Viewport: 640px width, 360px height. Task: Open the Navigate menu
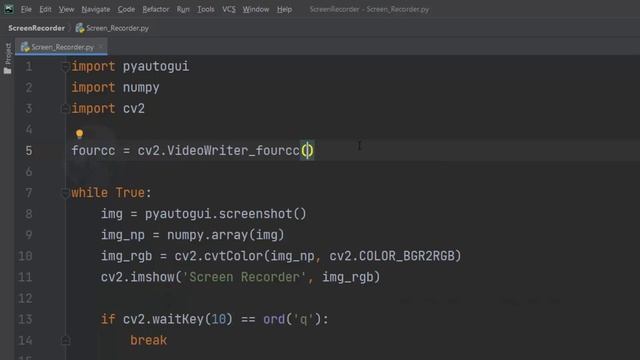tap(96, 9)
